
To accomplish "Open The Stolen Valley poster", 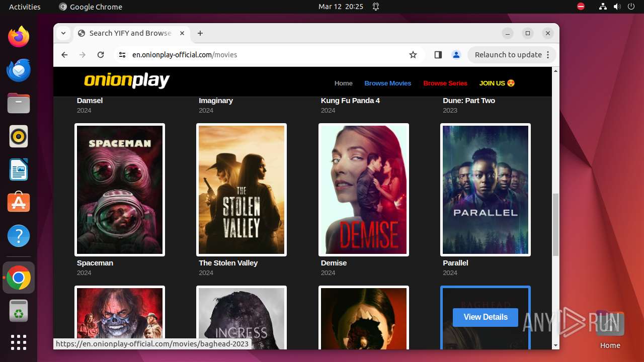I will coord(242,190).
